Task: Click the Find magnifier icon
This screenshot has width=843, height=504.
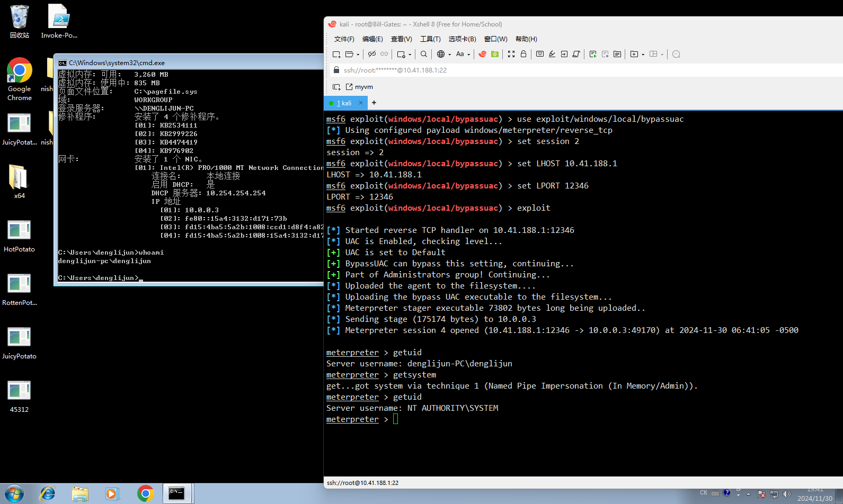Action: (x=424, y=54)
